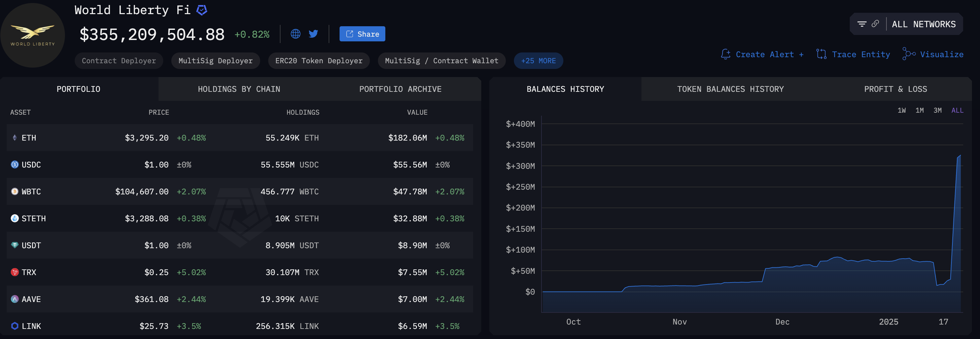This screenshot has width=980, height=339.
Task: Switch to Holdings By Chain tab
Action: click(x=239, y=89)
